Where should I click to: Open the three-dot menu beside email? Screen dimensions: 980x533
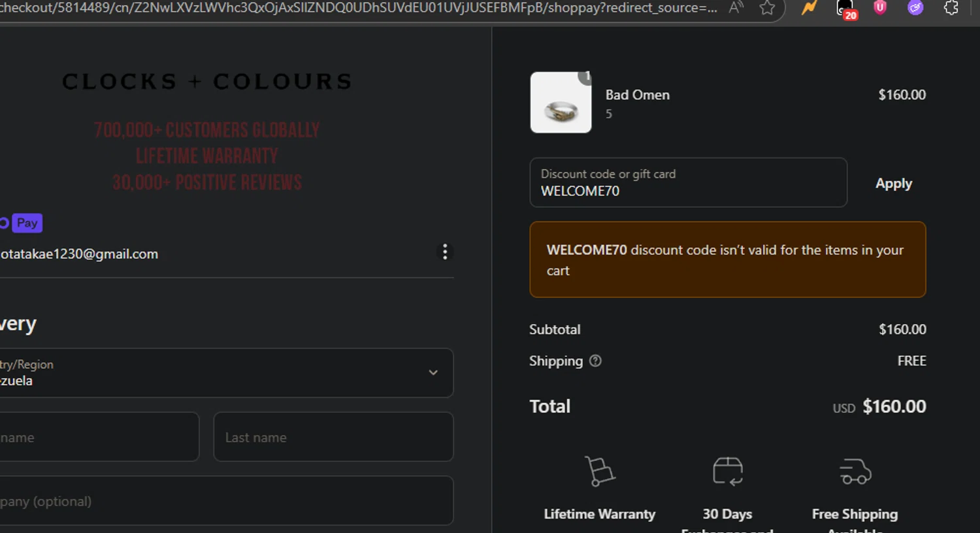click(x=445, y=252)
